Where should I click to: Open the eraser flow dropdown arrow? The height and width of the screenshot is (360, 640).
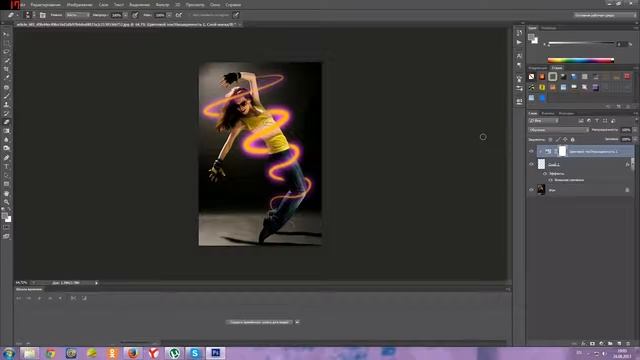point(169,15)
